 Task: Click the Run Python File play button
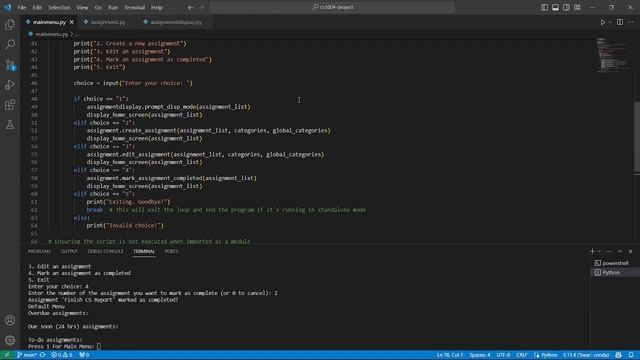point(603,22)
